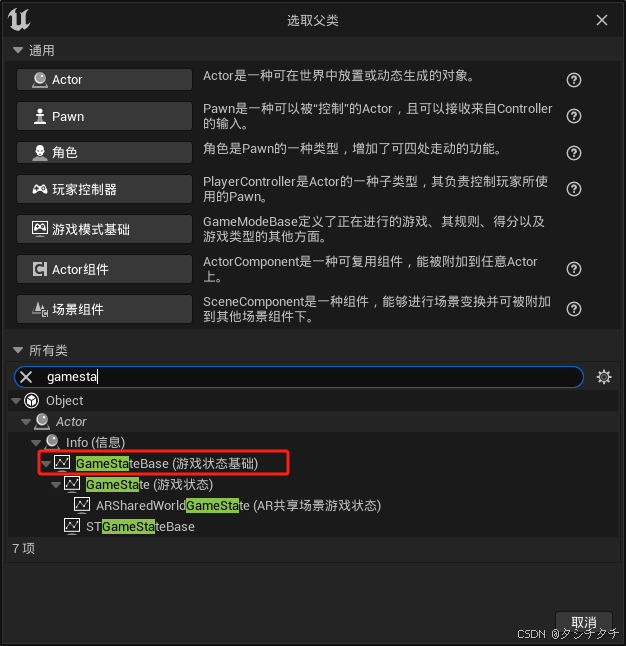626x646 pixels.
Task: Collapse the Info (信息) tree node arrow
Action: (36, 443)
